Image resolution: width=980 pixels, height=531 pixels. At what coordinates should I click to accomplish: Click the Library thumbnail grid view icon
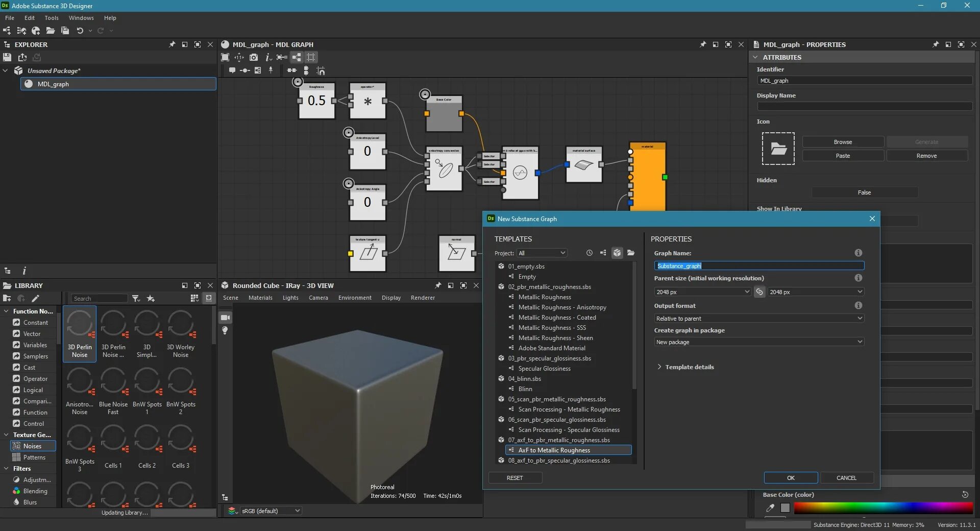click(194, 298)
